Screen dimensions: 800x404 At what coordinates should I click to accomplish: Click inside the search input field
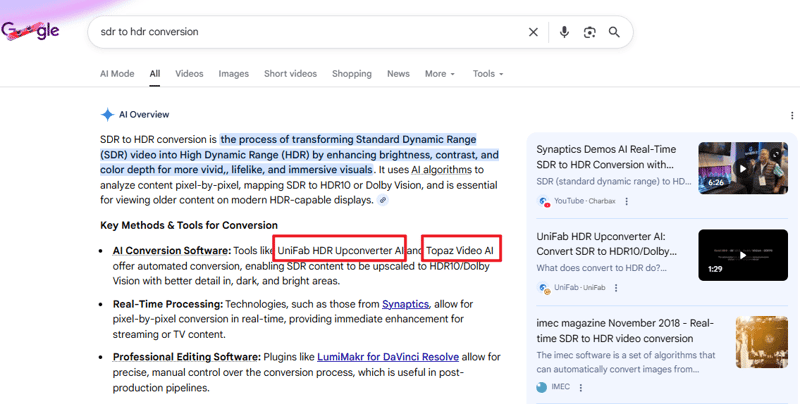(300, 32)
